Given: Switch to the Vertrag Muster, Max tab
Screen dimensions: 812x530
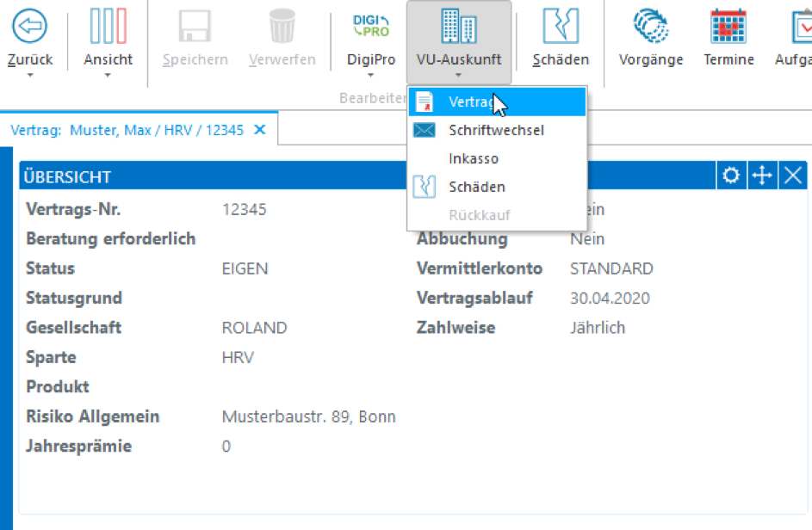Looking at the screenshot, I should point(127,131).
